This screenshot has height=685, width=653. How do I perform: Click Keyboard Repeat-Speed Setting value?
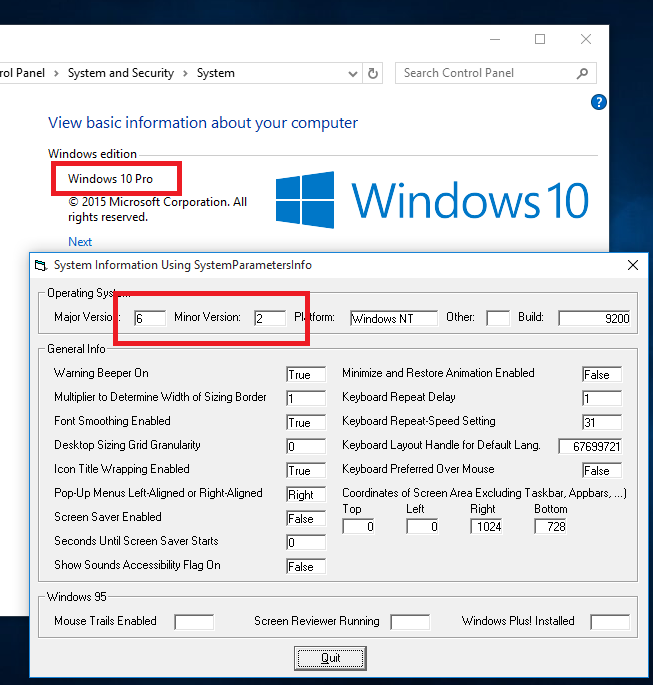(602, 422)
